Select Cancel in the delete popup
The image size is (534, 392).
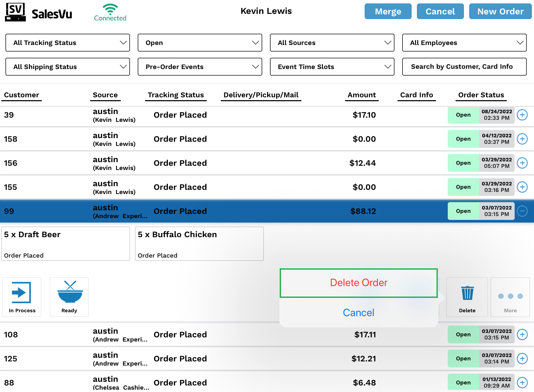[x=358, y=313]
